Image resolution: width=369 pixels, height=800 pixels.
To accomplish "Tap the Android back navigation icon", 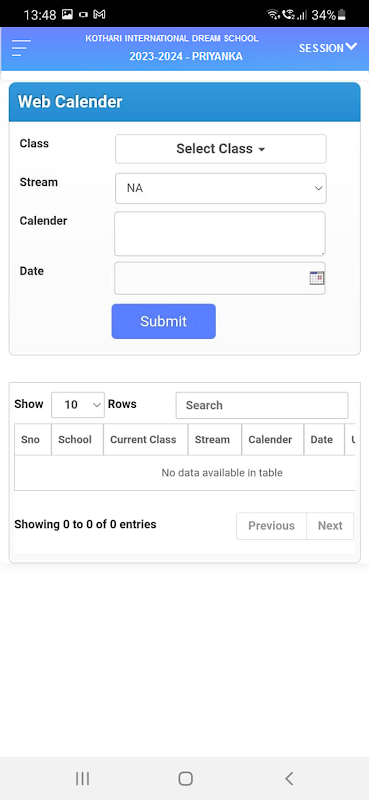I will point(289,779).
